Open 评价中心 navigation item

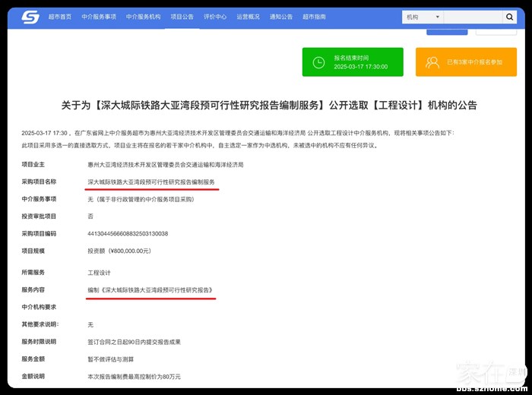click(x=215, y=17)
